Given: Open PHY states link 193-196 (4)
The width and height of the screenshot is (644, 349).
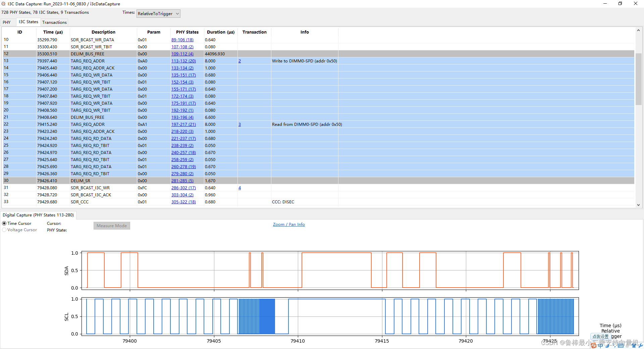Looking at the screenshot, I should 182,117.
